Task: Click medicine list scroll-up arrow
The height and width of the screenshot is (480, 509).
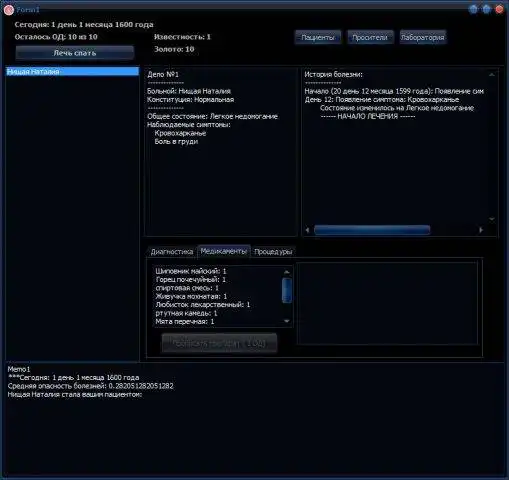Action: tap(287, 272)
